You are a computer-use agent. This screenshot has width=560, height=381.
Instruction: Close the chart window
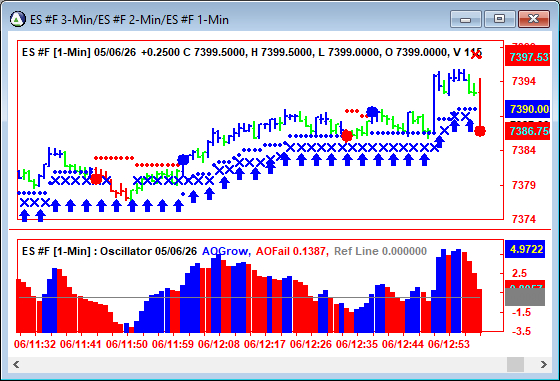[533, 19]
